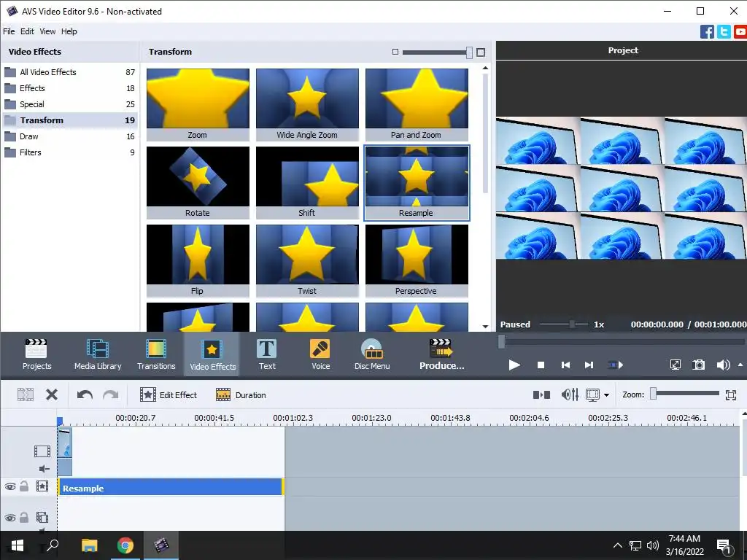Lock the video overlay track
Image resolution: width=747 pixels, height=560 pixels.
pos(24,517)
